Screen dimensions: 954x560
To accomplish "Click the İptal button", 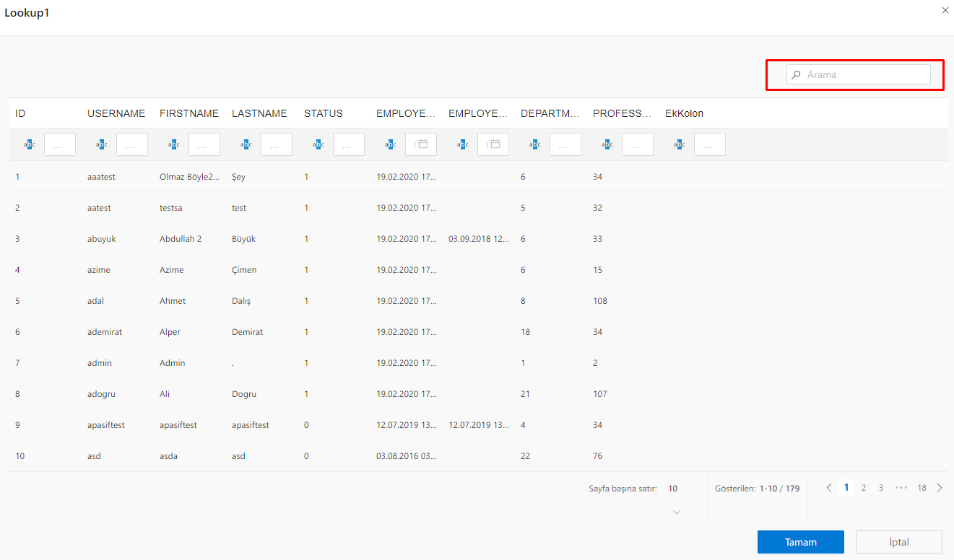I will pos(898,542).
